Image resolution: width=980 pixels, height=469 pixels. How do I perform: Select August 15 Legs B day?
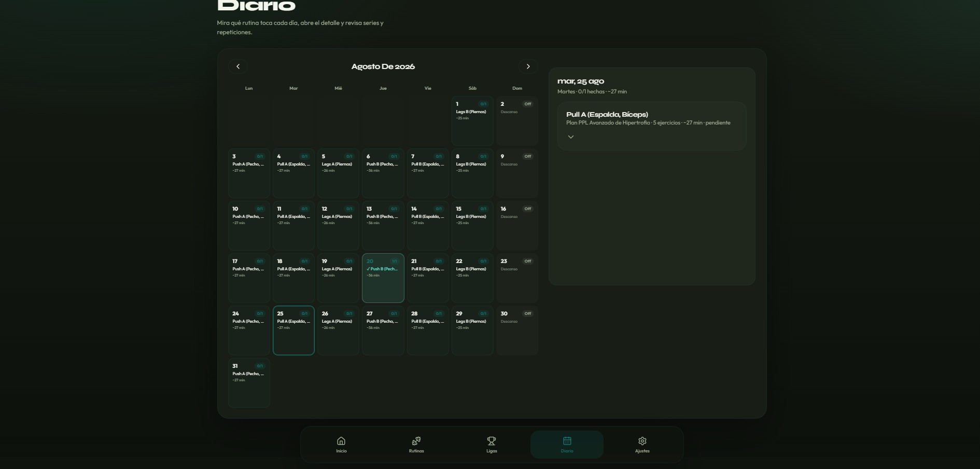(x=472, y=226)
